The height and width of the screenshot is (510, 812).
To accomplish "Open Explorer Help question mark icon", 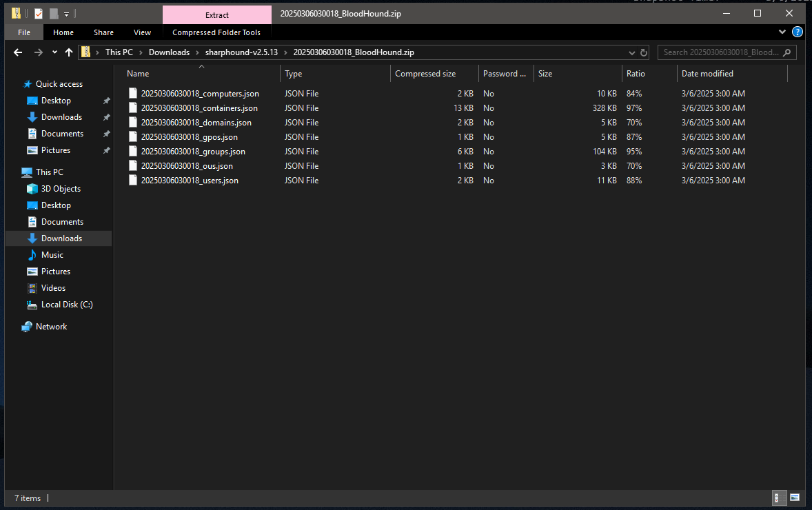I will (x=797, y=32).
